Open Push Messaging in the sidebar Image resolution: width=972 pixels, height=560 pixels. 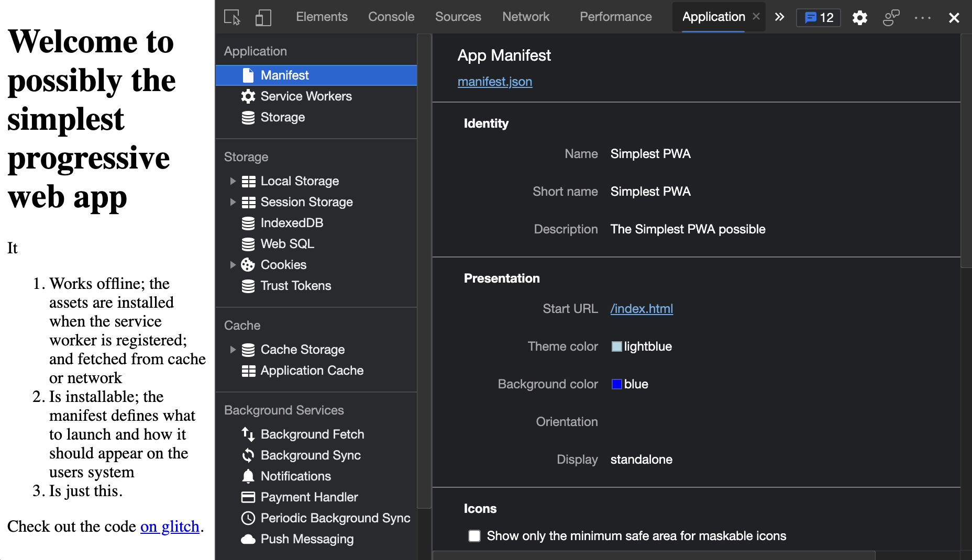point(307,539)
